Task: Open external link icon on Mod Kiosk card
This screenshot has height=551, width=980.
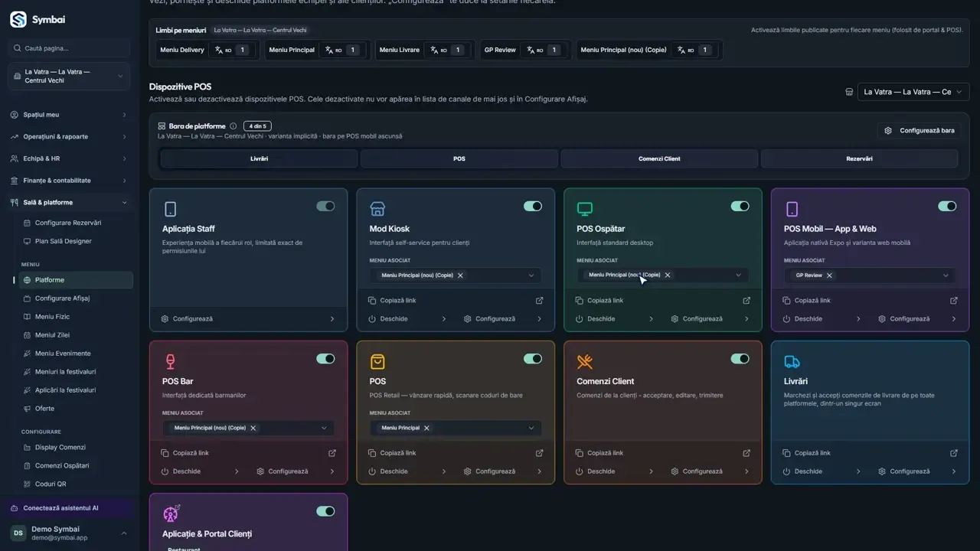Action: tap(539, 301)
